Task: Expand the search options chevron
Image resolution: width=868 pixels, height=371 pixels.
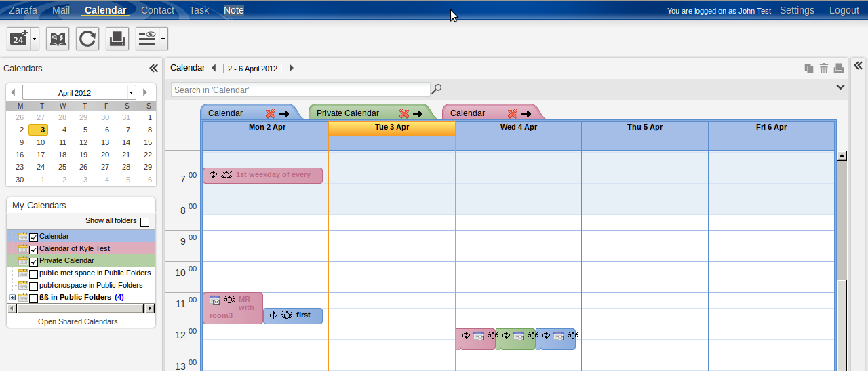Action: click(x=840, y=87)
